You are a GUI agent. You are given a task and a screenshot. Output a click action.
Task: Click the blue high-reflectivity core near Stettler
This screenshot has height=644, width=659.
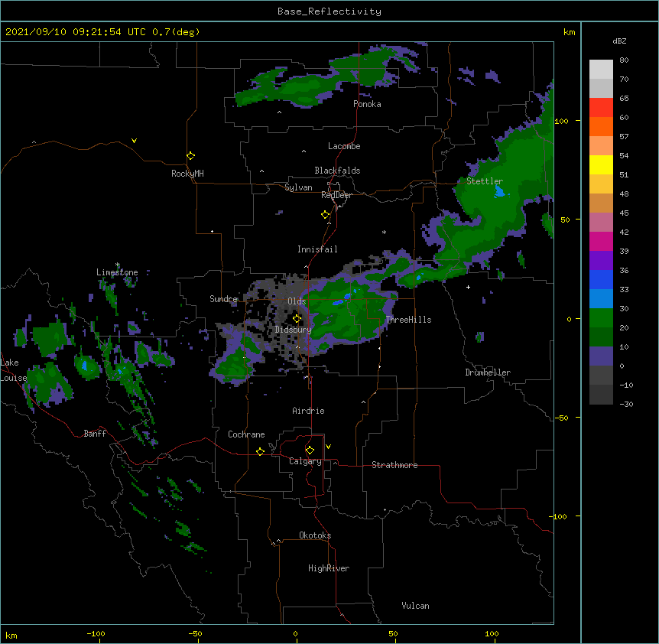499,192
